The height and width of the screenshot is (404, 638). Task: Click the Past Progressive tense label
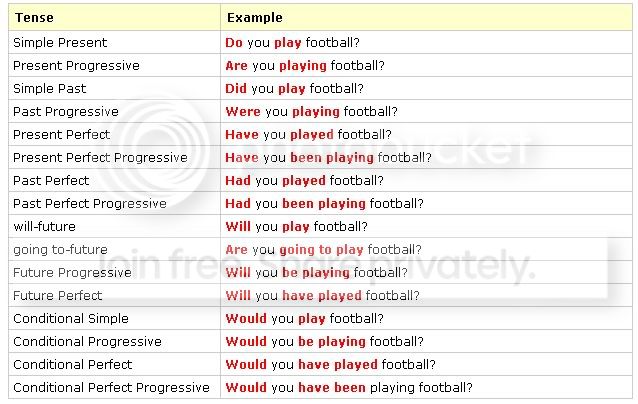click(66, 111)
